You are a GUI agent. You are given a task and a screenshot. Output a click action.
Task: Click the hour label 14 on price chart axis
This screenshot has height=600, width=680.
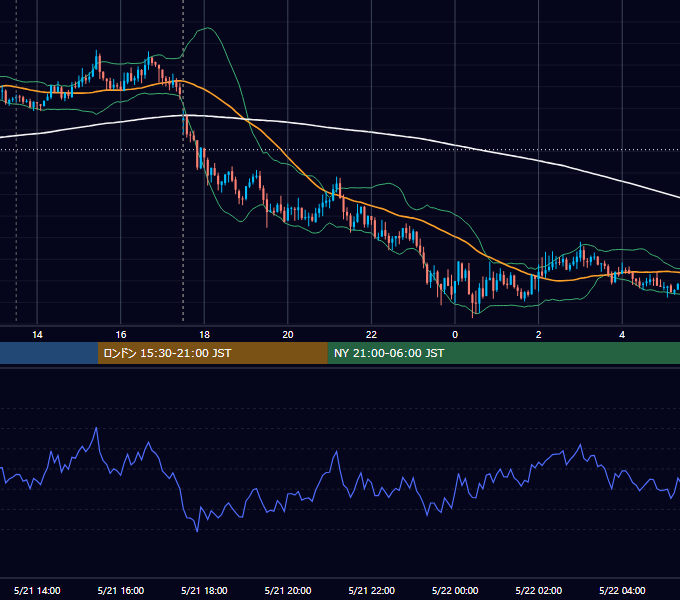tap(37, 334)
